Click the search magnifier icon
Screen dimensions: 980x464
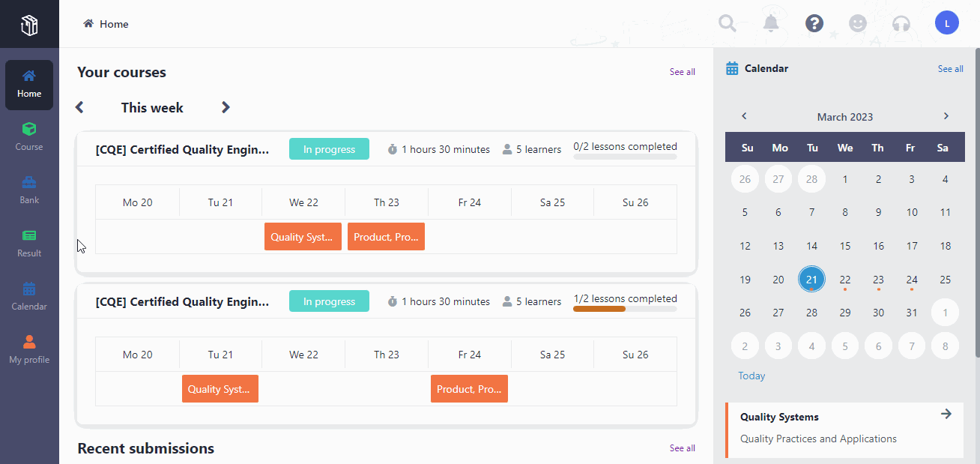[x=727, y=23]
